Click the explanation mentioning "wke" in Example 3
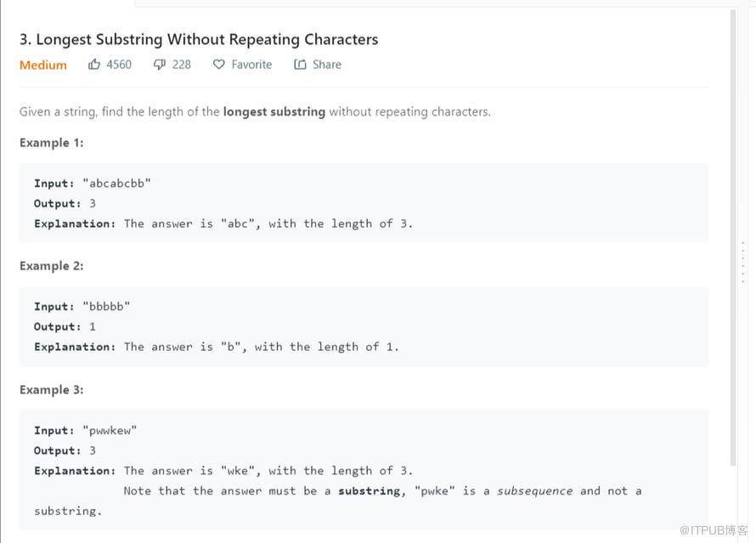 tap(223, 471)
